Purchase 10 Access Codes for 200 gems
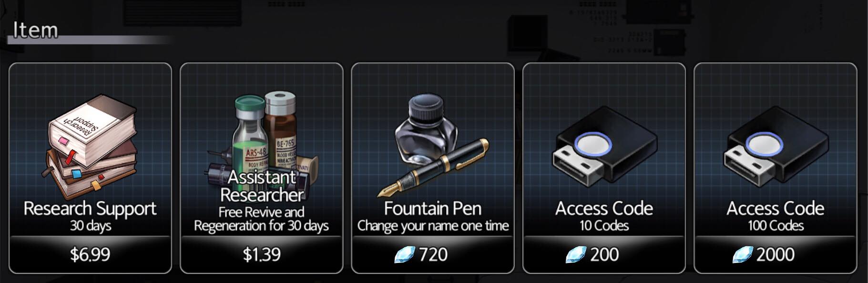The height and width of the screenshot is (283, 868). coord(604,254)
